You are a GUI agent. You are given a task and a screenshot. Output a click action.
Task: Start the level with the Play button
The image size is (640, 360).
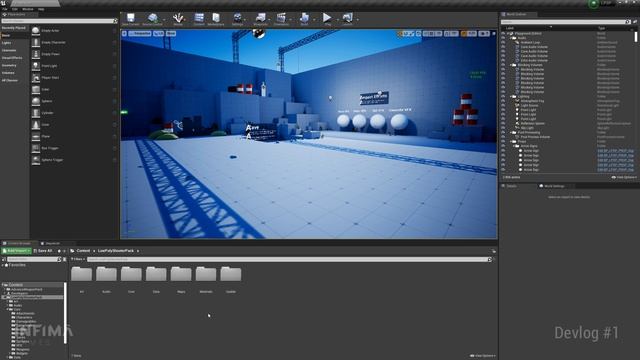click(x=327, y=19)
